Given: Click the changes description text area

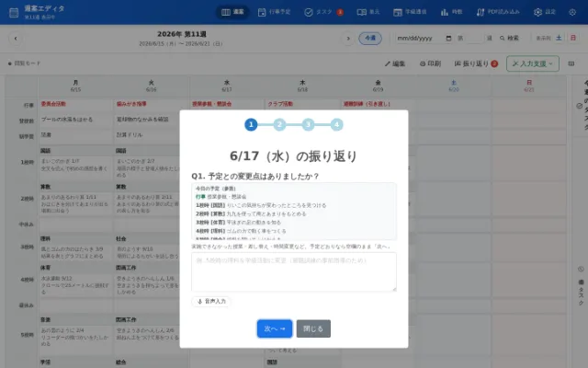Looking at the screenshot, I should pos(294,272).
